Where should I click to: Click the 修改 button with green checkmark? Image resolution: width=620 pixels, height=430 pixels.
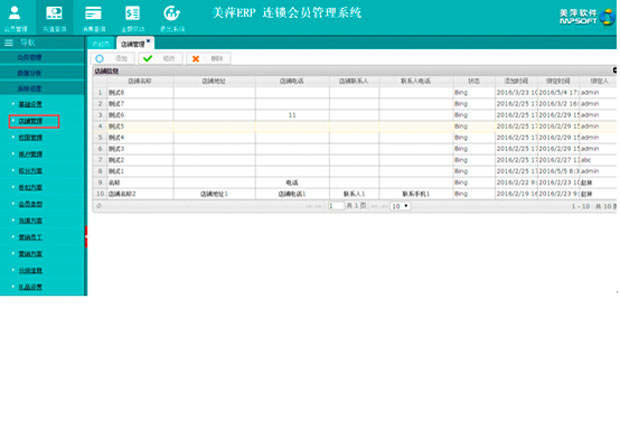[160, 59]
